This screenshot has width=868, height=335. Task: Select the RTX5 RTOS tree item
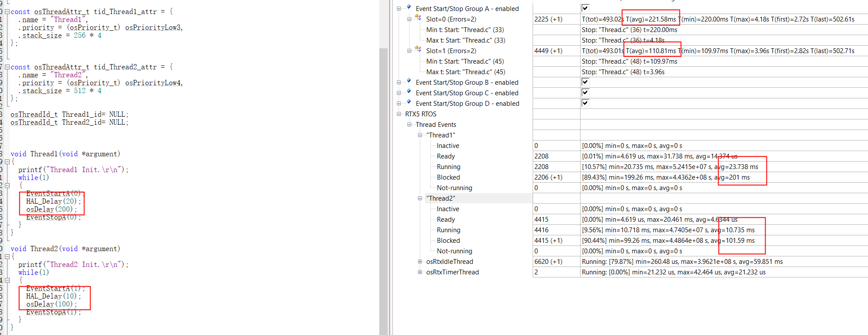(x=421, y=114)
